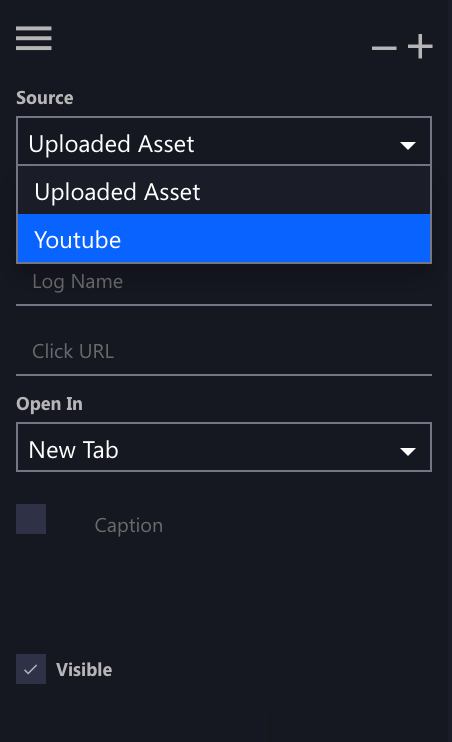The height and width of the screenshot is (742, 452).
Task: Collapse the Source Uploaded Asset combo box
Action: tap(224, 141)
